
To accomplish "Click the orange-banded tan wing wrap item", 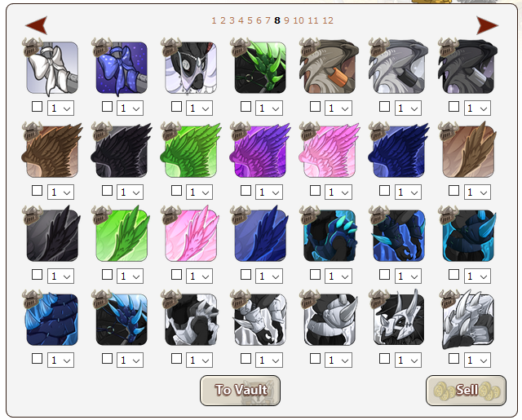I will tap(330, 68).
